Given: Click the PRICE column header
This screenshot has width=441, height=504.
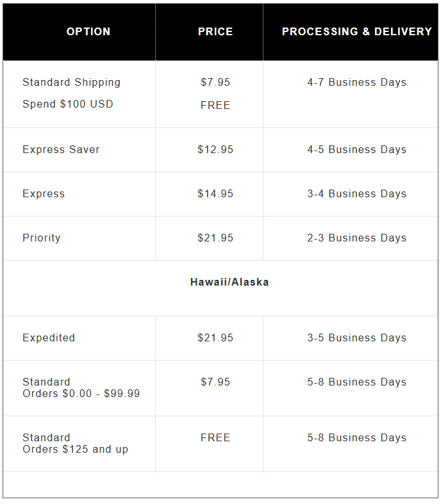Looking at the screenshot, I should (x=215, y=31).
